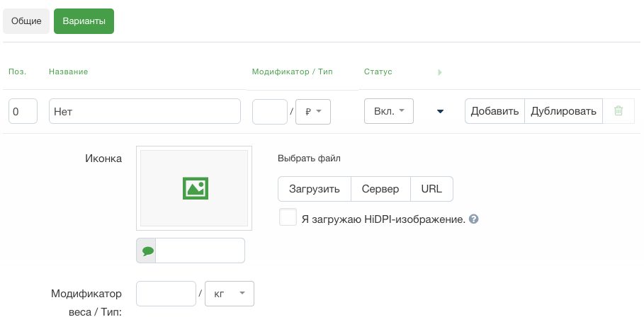Choose the URL file source
The width and height of the screenshot is (644, 334).
tap(431, 189)
